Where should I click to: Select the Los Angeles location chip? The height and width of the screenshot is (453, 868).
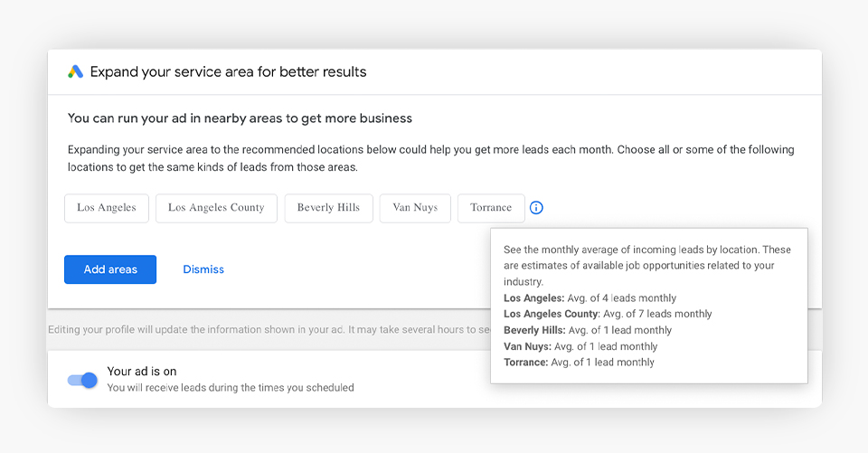coord(106,208)
